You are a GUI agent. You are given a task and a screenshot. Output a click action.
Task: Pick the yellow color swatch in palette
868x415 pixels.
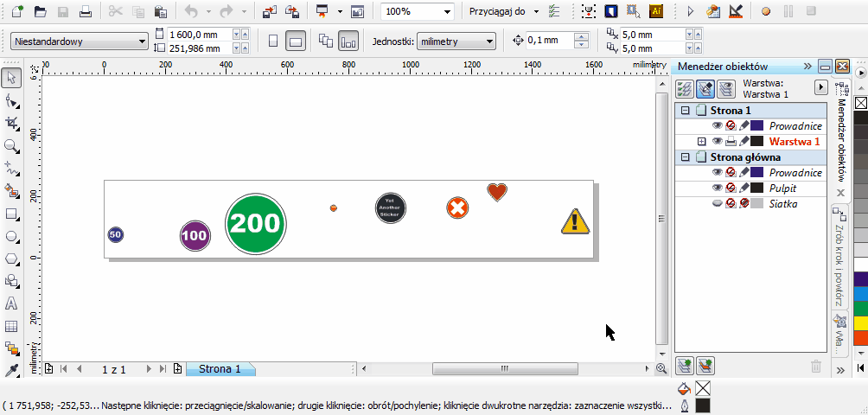(861, 322)
